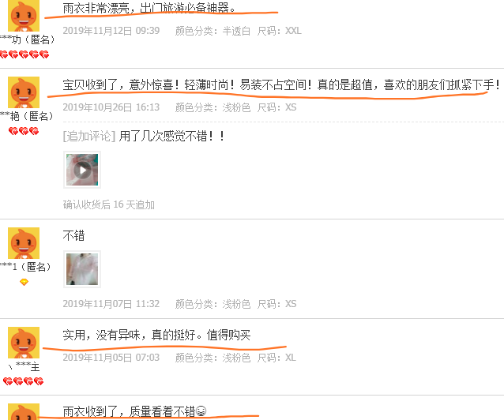This screenshot has height=420, width=504.
Task: Click username **功（匿名）
Action: click(x=28, y=39)
